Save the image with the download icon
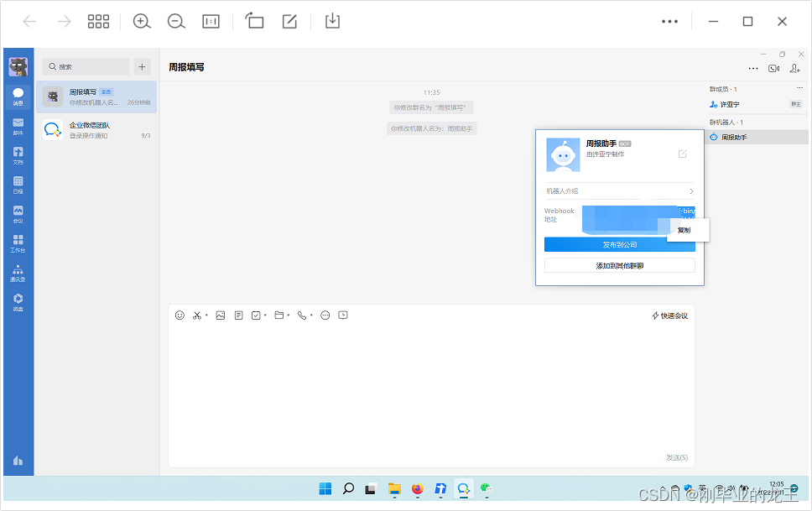 [332, 21]
